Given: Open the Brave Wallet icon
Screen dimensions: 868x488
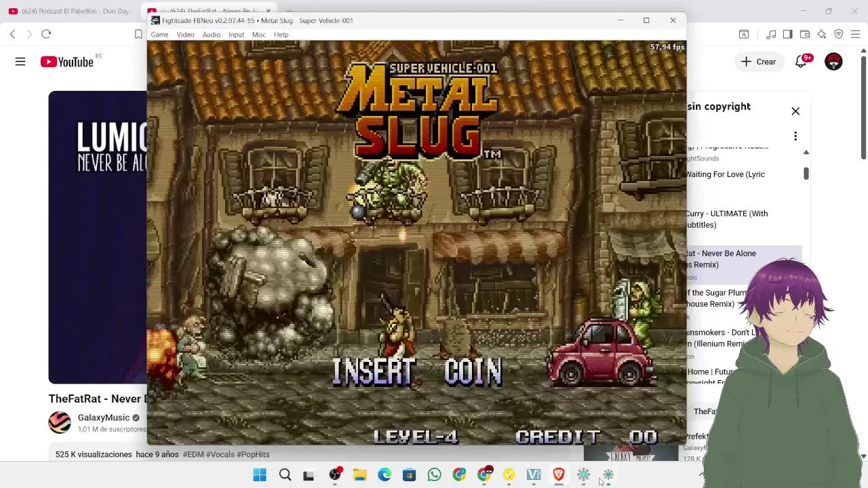Looking at the screenshot, I should coord(805,34).
